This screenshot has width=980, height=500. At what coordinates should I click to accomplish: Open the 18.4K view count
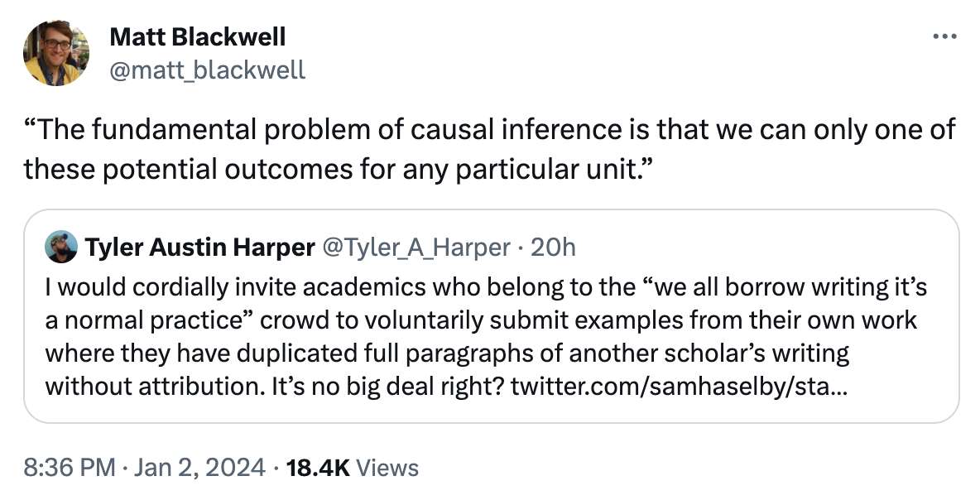point(318,468)
